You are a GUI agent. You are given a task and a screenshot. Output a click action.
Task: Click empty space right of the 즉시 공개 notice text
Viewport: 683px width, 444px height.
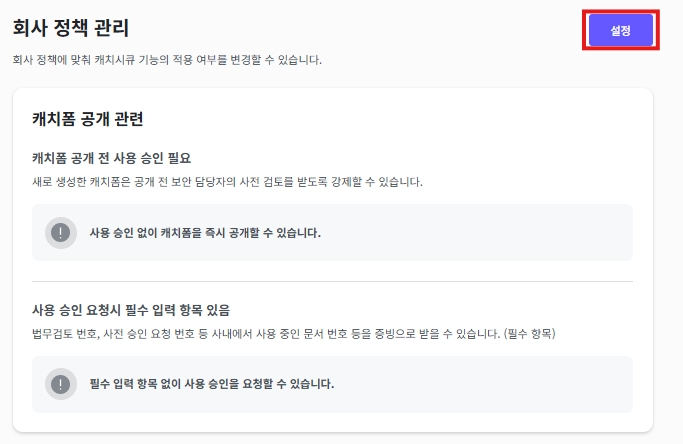tap(480, 232)
